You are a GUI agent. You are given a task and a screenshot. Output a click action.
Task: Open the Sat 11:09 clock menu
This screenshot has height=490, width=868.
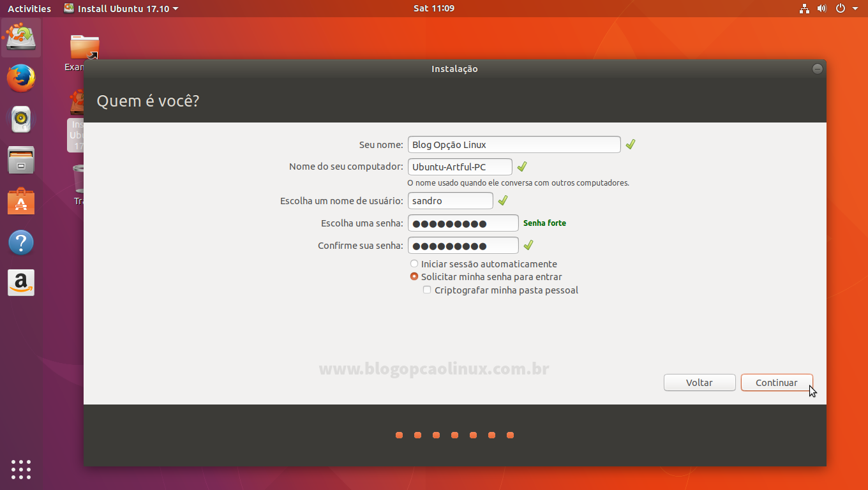pos(434,8)
